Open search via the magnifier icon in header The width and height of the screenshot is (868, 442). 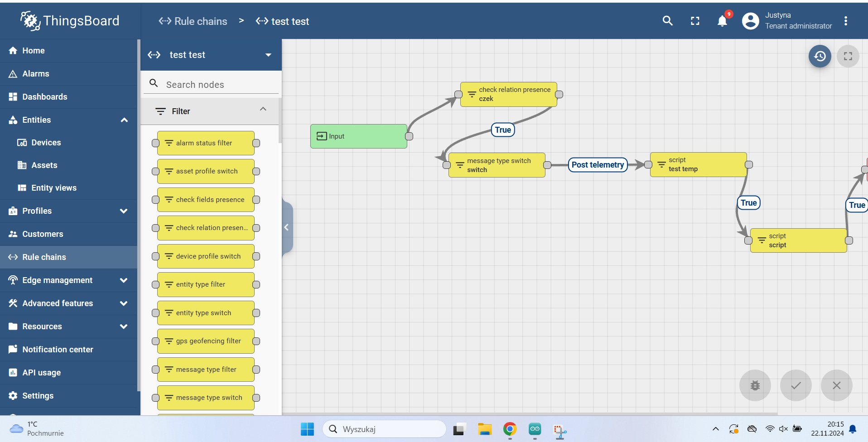tap(667, 21)
